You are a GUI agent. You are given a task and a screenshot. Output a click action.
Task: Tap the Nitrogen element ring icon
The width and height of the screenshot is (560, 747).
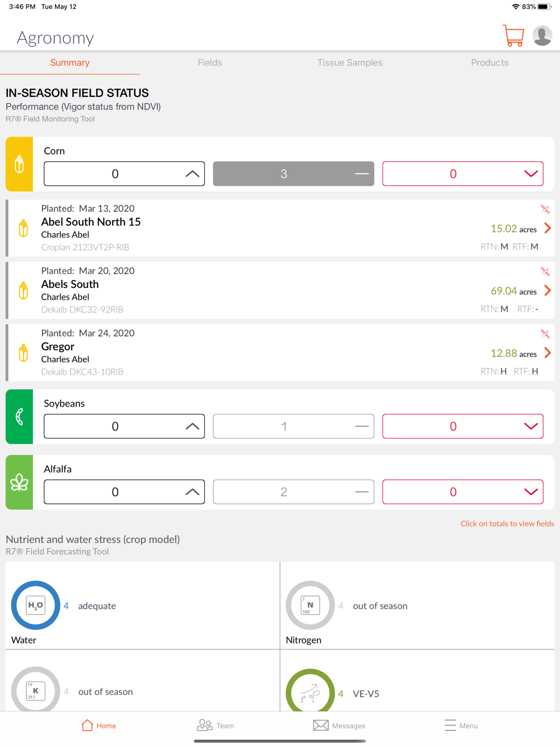point(310,605)
